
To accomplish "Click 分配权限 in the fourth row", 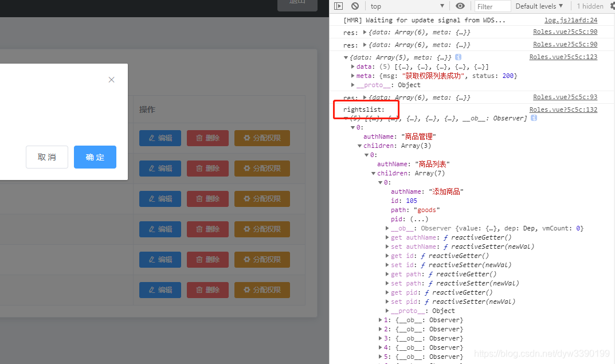I will click(262, 229).
